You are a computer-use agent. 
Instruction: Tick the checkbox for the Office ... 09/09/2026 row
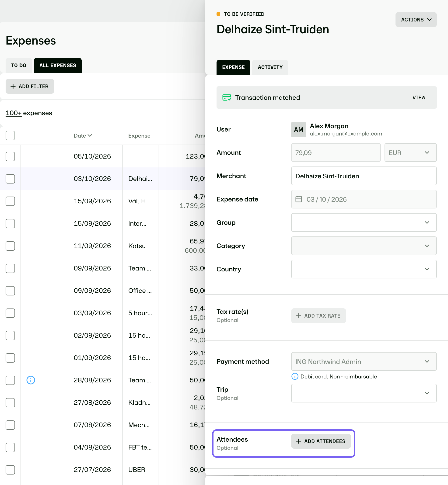10,291
